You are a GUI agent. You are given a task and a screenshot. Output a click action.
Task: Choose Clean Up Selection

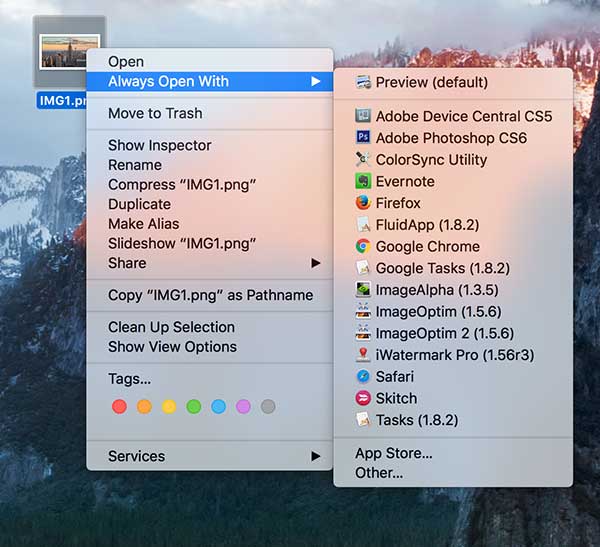(210, 327)
